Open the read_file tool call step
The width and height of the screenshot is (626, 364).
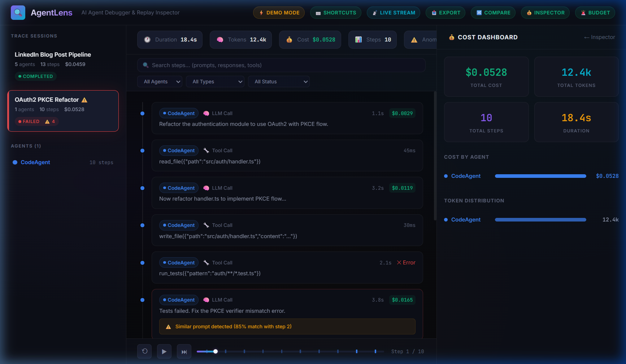pyautogui.click(x=287, y=155)
